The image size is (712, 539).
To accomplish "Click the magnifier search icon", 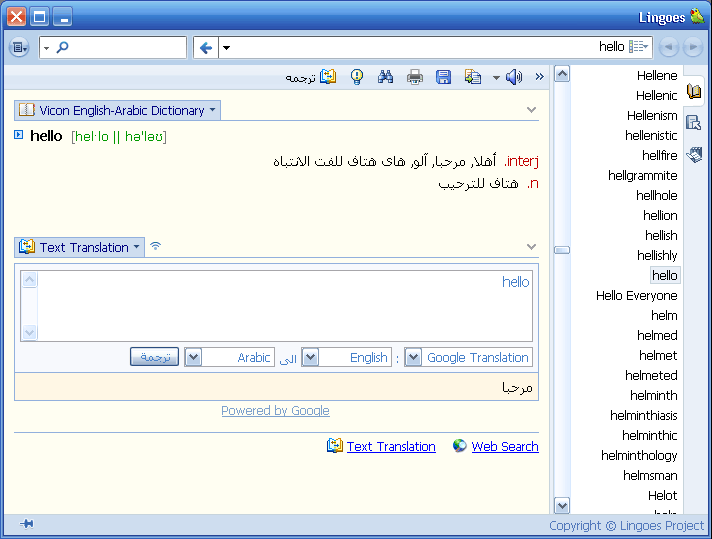I will coord(62,47).
